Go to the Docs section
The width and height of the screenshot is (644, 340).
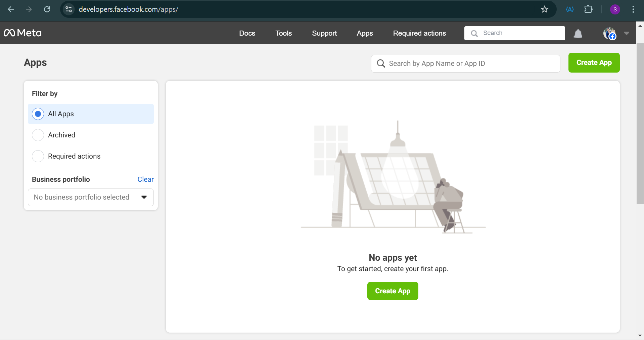(247, 33)
